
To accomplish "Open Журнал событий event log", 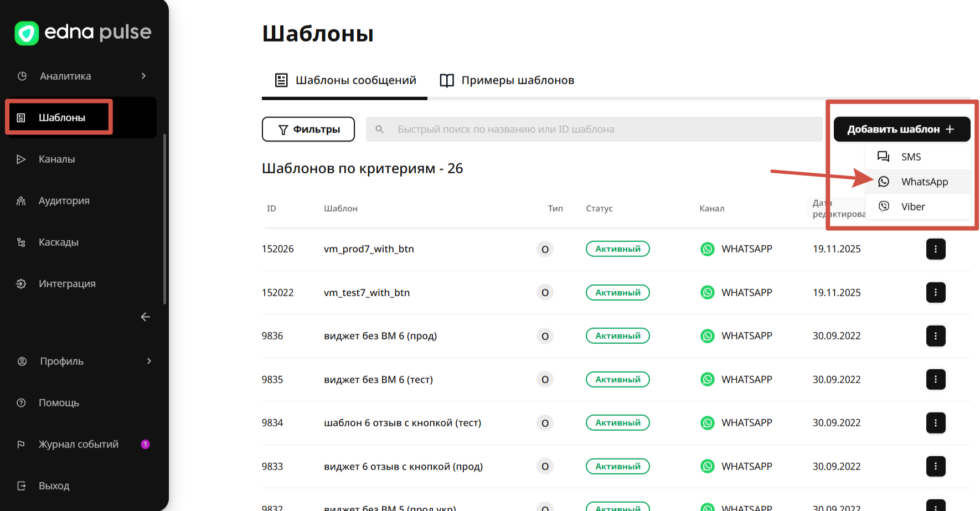I will 78,445.
